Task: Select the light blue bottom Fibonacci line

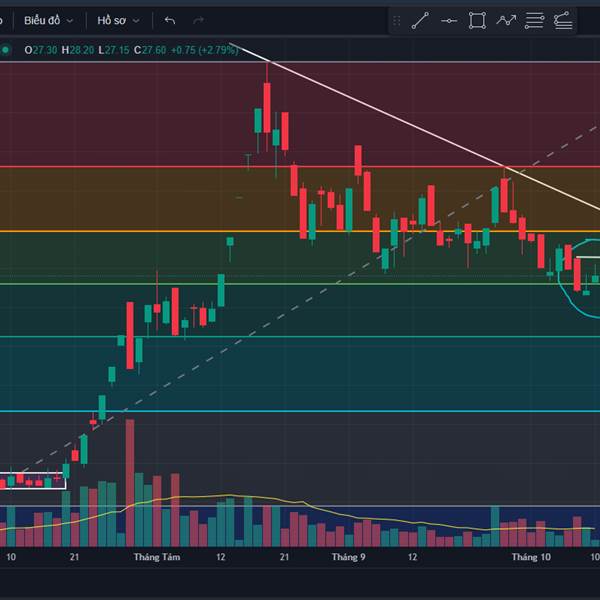Action: [x=300, y=411]
